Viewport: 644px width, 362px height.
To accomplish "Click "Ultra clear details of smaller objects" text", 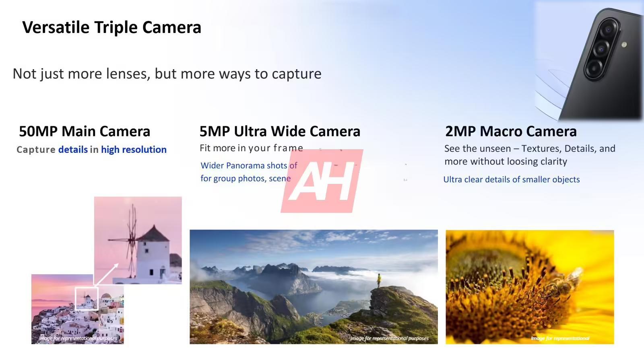I will (x=511, y=179).
